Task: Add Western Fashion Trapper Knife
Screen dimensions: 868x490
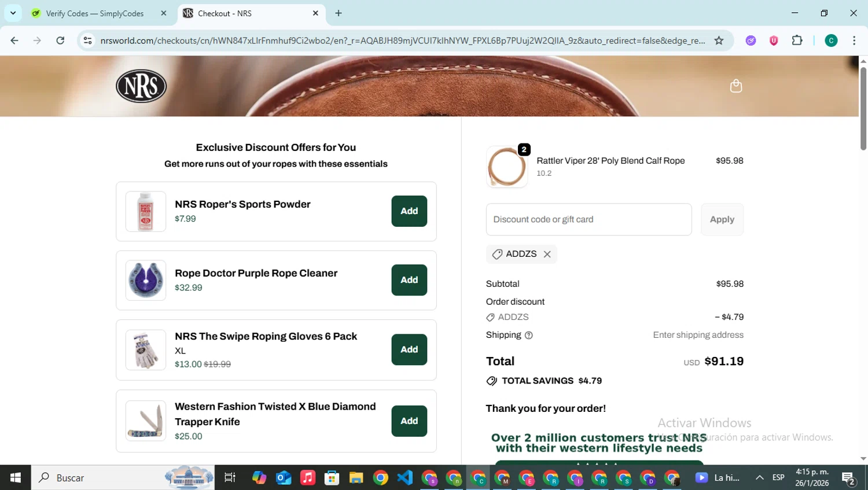Action: point(409,421)
